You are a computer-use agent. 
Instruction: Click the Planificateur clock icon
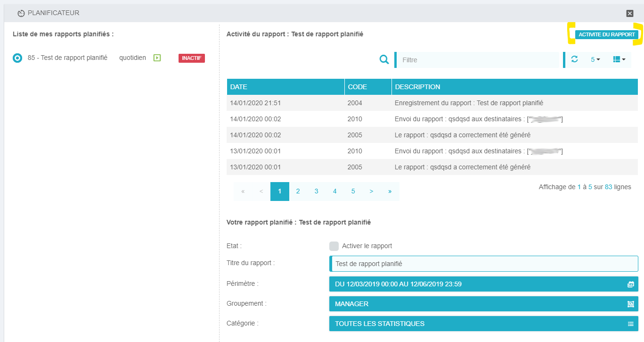click(x=21, y=13)
